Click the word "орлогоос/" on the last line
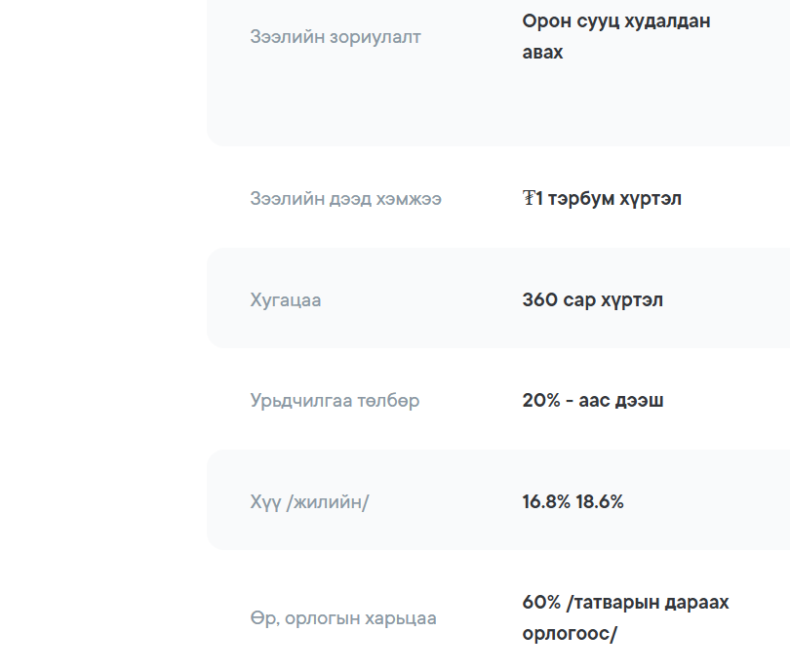790x672 pixels. point(570,634)
